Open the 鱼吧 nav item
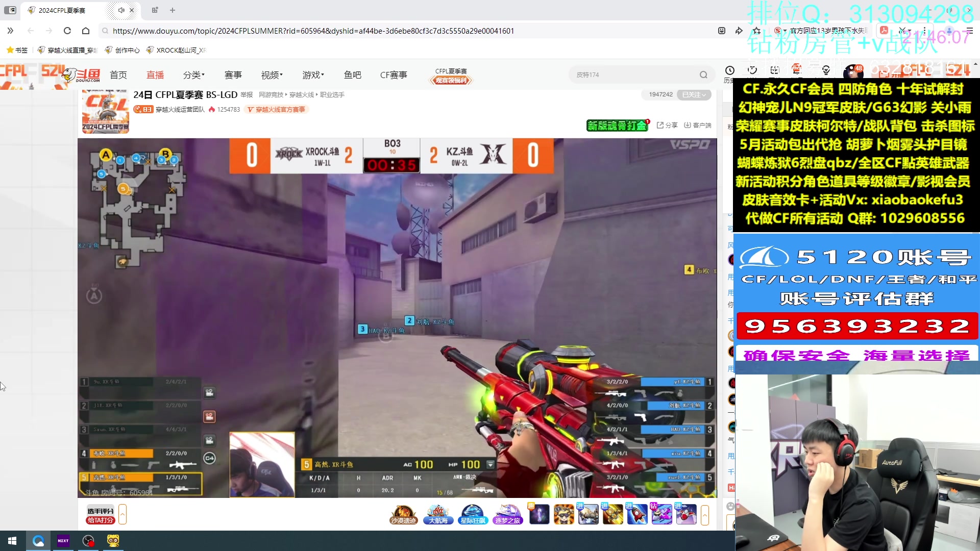This screenshot has height=551, width=980. point(353,75)
